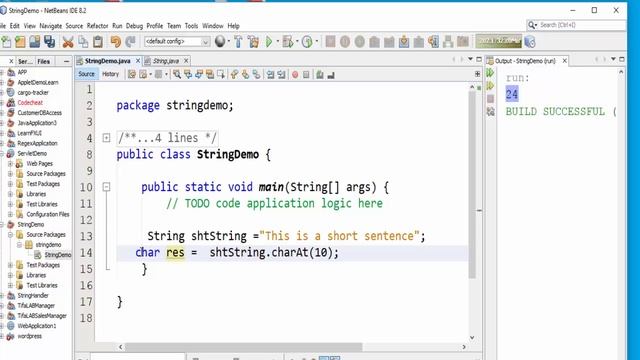The width and height of the screenshot is (640, 360).
Task: Click the Paste clipboard icon
Action: point(98,42)
